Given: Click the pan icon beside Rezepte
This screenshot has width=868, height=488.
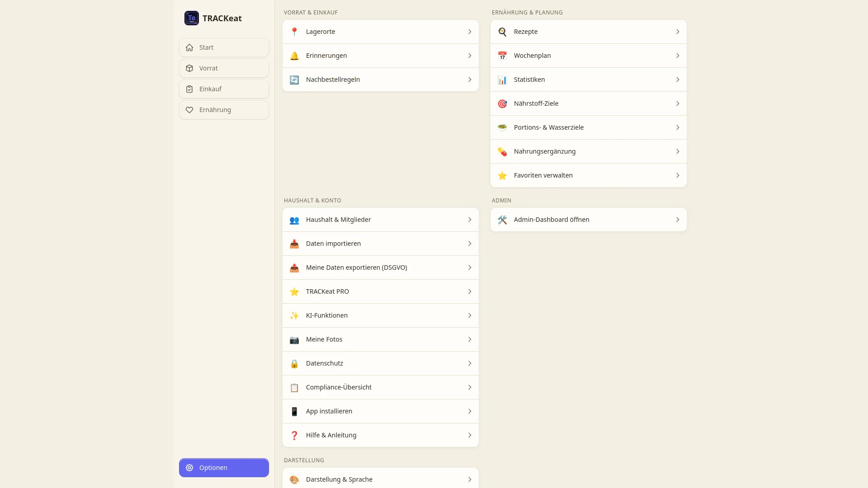Looking at the screenshot, I should click(x=502, y=32).
